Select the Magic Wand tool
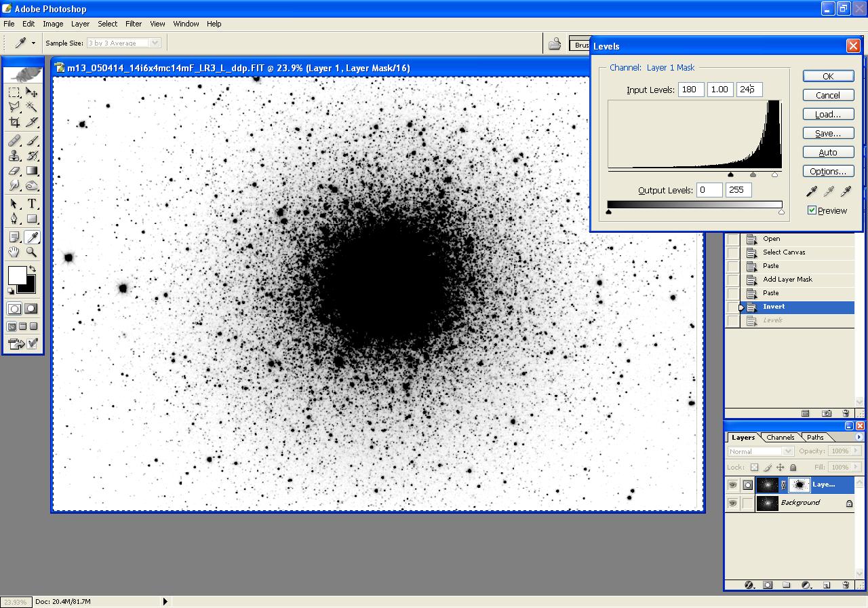This screenshot has width=868, height=608. click(x=32, y=107)
